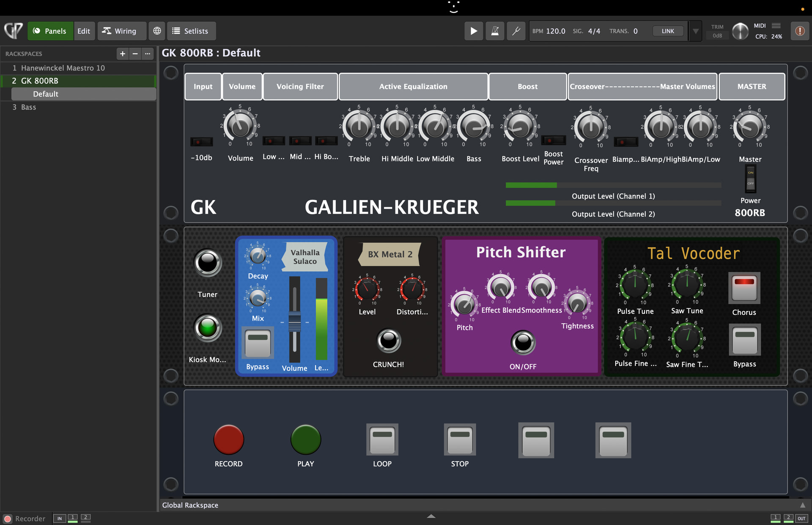Viewport: 812px width, 525px height.
Task: Toggle the GK 800RB Power switch
Action: [x=750, y=178]
